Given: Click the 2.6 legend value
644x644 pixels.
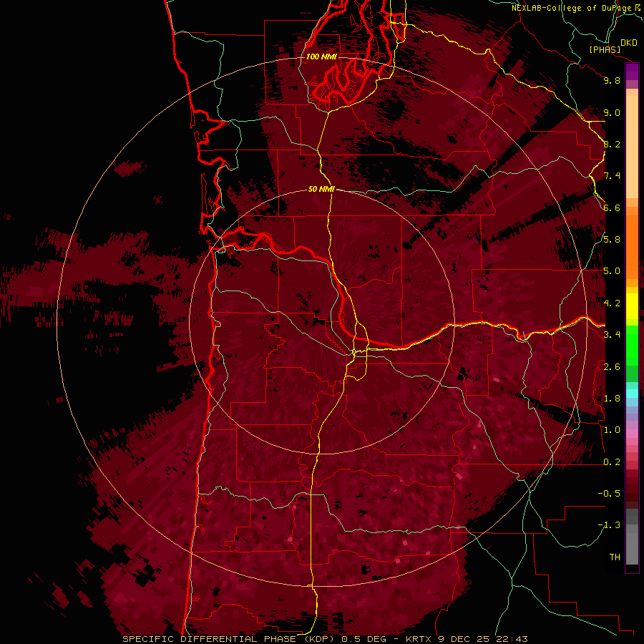Looking at the screenshot, I should [x=612, y=367].
